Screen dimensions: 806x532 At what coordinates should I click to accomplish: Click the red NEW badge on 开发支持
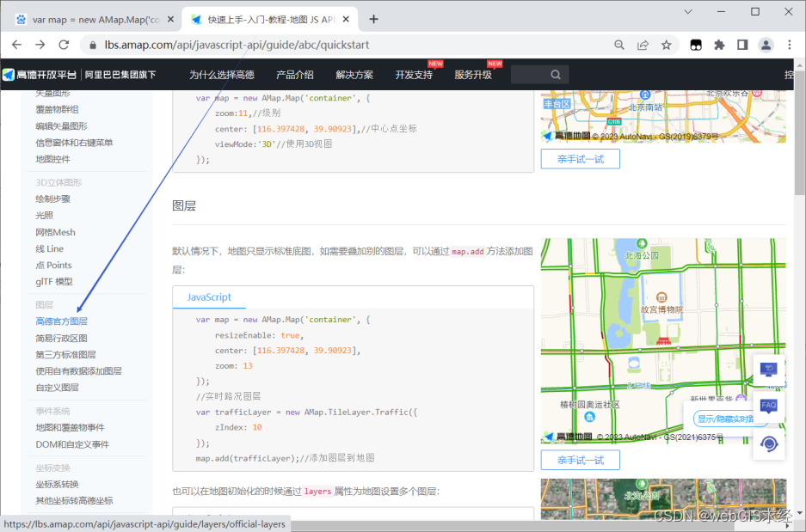435,64
